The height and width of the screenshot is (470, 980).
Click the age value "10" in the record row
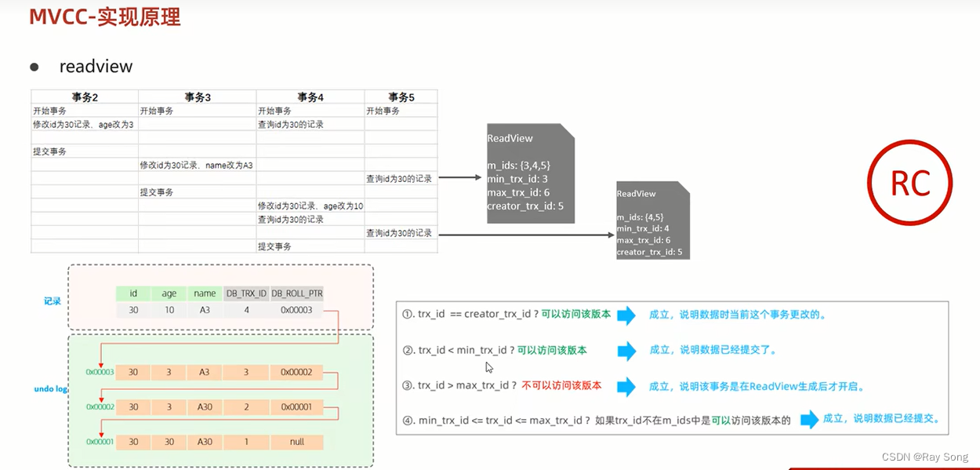point(169,310)
